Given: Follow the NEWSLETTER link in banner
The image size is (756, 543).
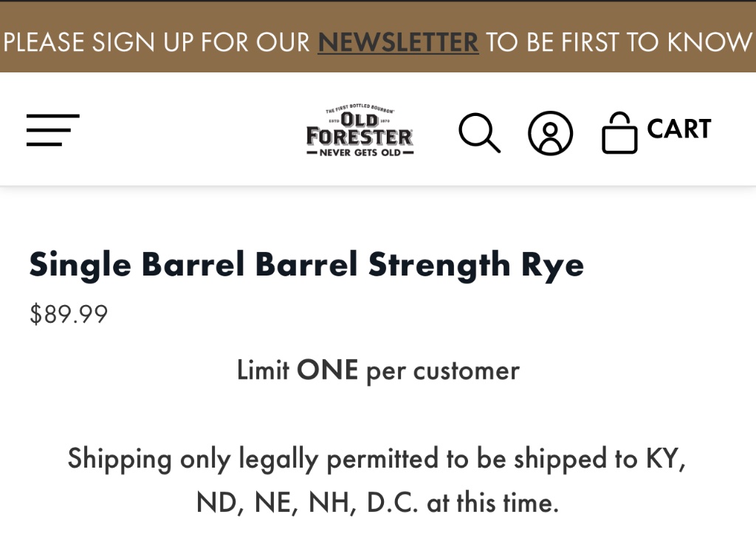Looking at the screenshot, I should [398, 42].
